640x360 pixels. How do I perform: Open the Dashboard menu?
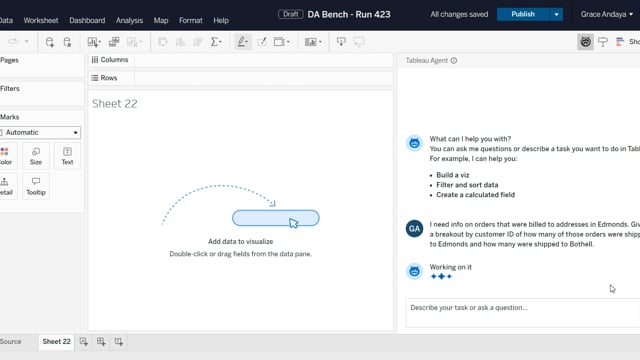[87, 20]
